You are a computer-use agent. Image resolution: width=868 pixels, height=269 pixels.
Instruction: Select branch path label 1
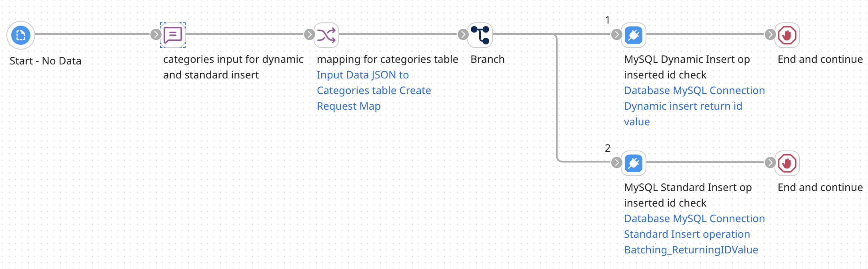coord(608,19)
